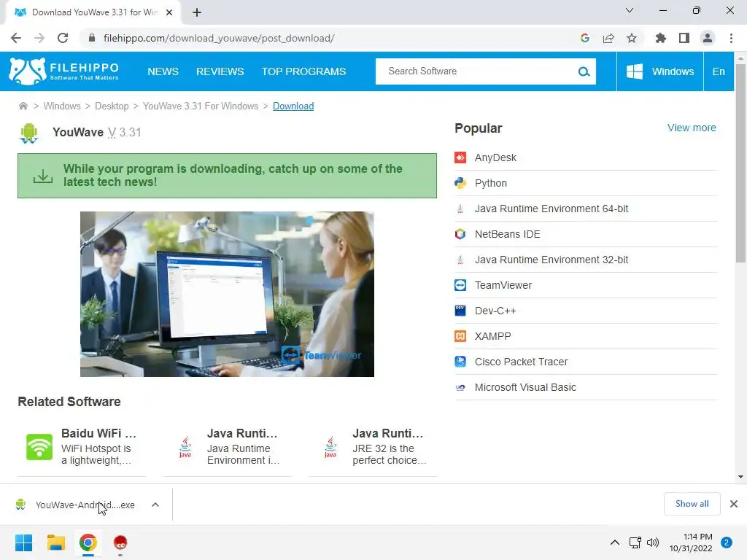Open volume control in tray
Image resolution: width=747 pixels, height=560 pixels.
[x=653, y=542]
